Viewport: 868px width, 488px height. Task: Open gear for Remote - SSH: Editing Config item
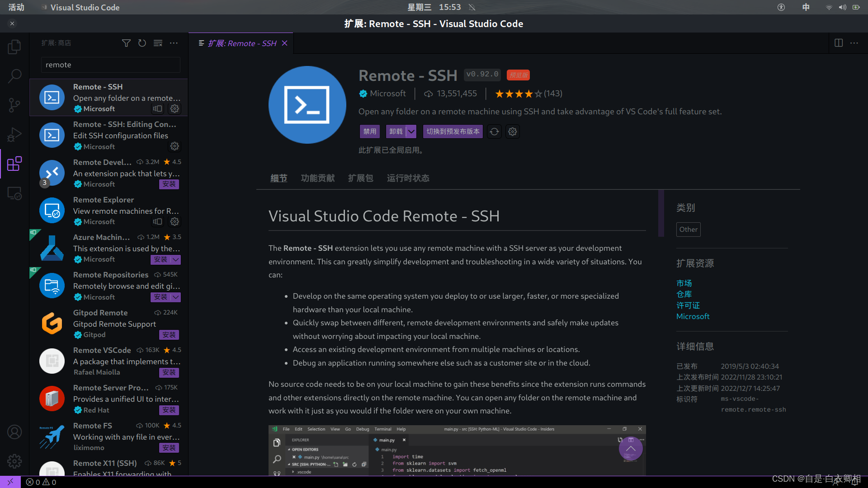(x=175, y=146)
